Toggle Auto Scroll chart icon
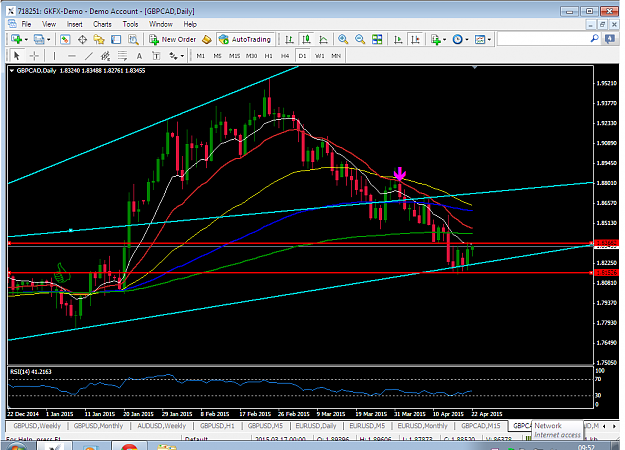 (x=398, y=39)
